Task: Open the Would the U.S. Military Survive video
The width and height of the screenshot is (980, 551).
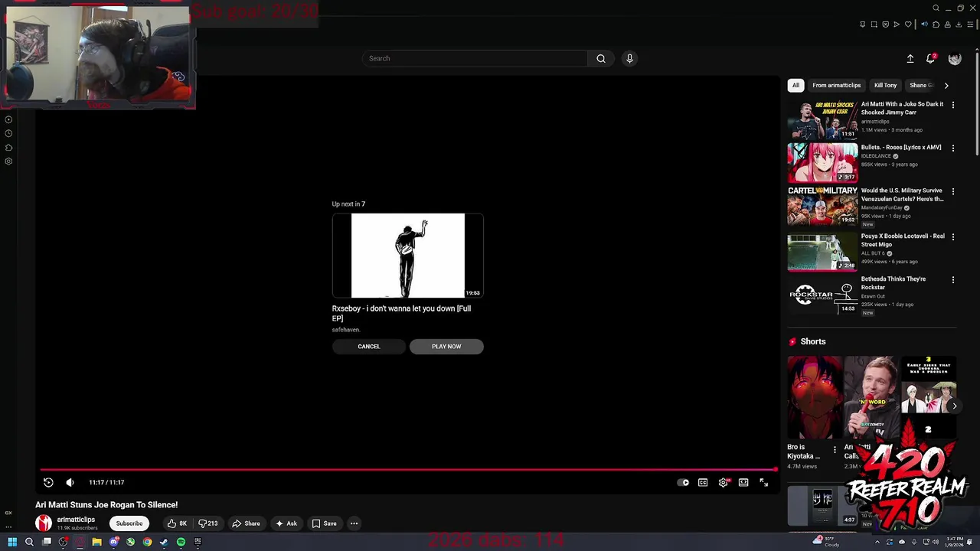Action: (903, 194)
